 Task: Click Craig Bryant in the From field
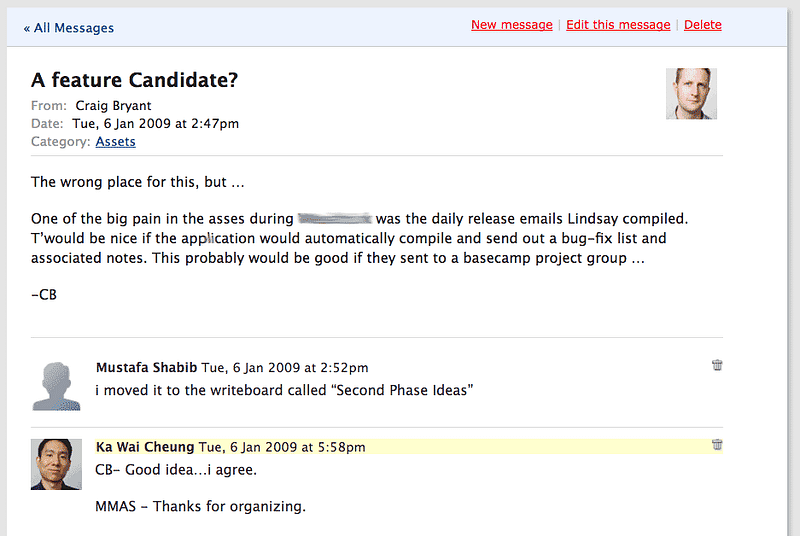click(x=113, y=106)
